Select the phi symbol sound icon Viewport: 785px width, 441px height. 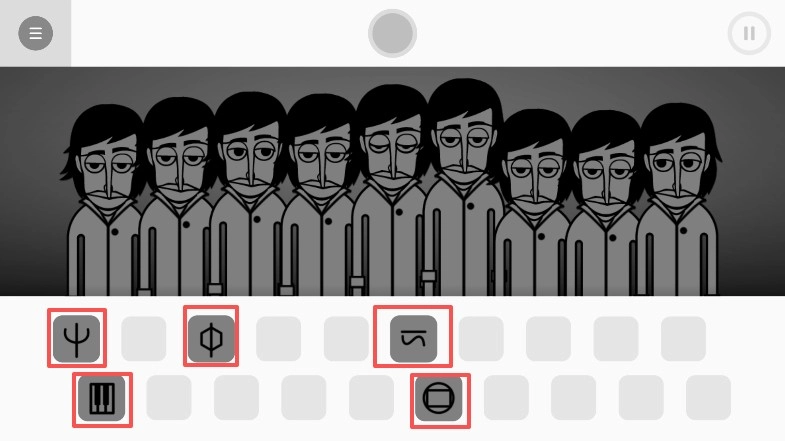coord(211,338)
